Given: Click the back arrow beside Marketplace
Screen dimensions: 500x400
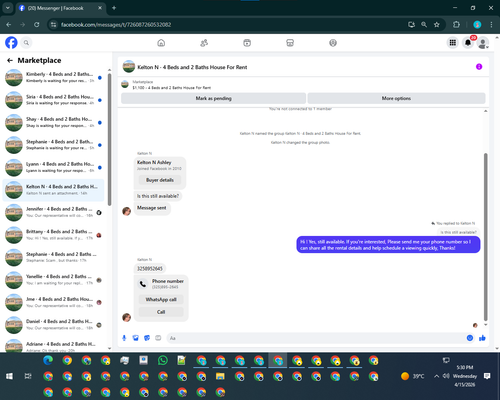Looking at the screenshot, I should (x=10, y=60).
